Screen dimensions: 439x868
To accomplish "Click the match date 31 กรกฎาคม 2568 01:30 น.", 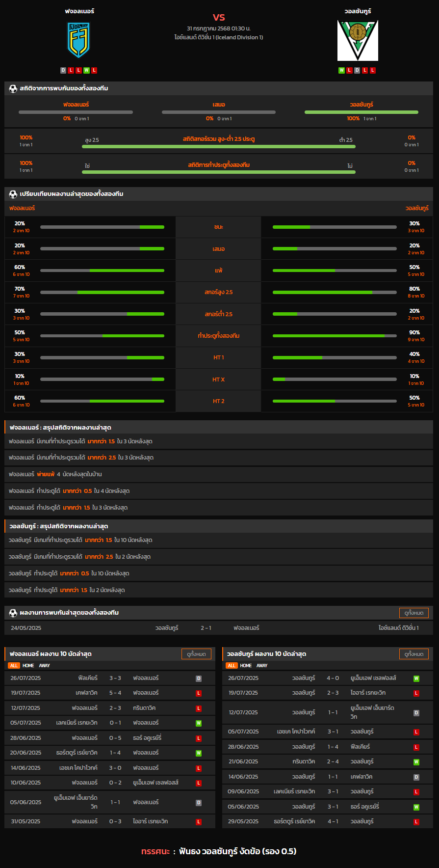I will pyautogui.click(x=219, y=28).
